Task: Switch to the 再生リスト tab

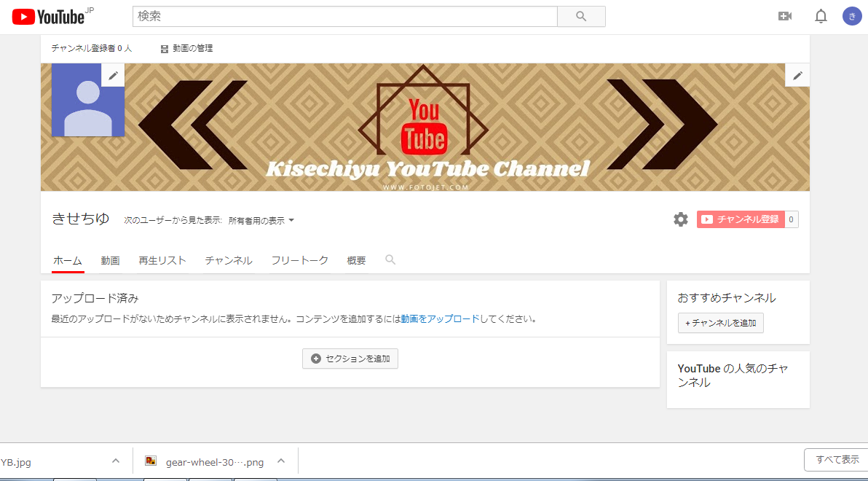Action: pyautogui.click(x=162, y=260)
